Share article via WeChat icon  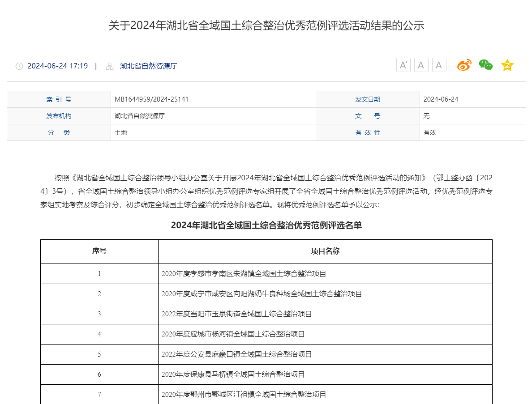tap(485, 65)
